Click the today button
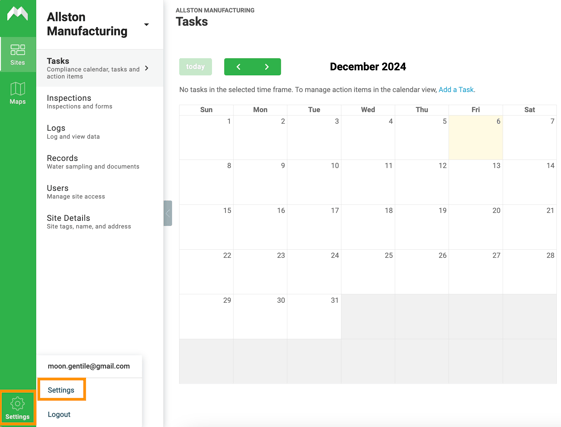 point(195,67)
